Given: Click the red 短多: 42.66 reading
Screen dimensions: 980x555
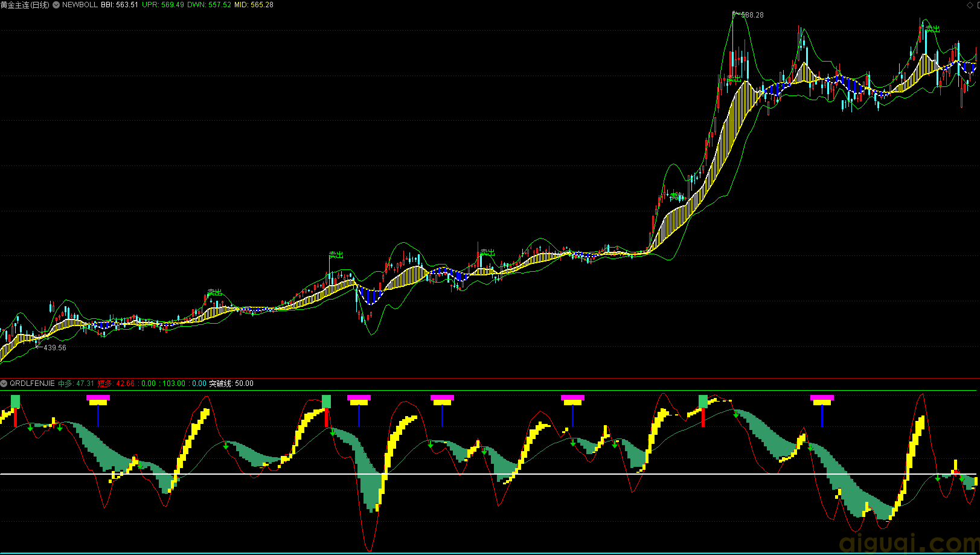Looking at the screenshot, I should (x=116, y=383).
